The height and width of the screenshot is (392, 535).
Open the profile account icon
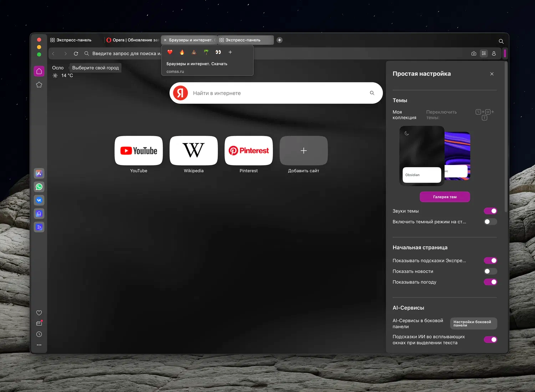click(x=494, y=53)
